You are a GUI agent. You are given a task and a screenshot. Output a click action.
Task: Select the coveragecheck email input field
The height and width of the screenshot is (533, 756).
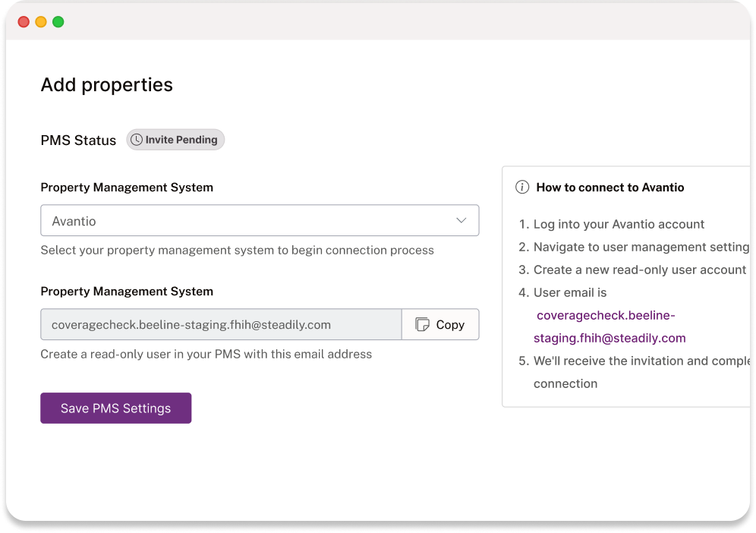pyautogui.click(x=221, y=324)
